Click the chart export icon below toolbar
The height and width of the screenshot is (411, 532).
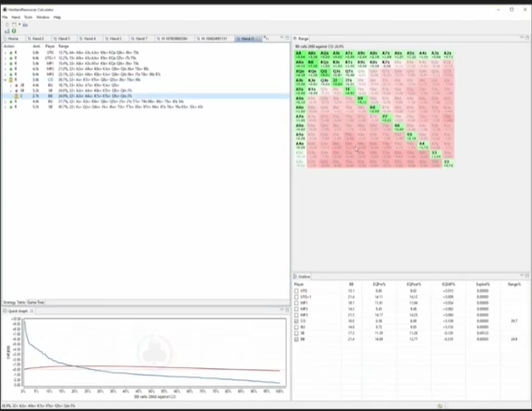pos(7,31)
